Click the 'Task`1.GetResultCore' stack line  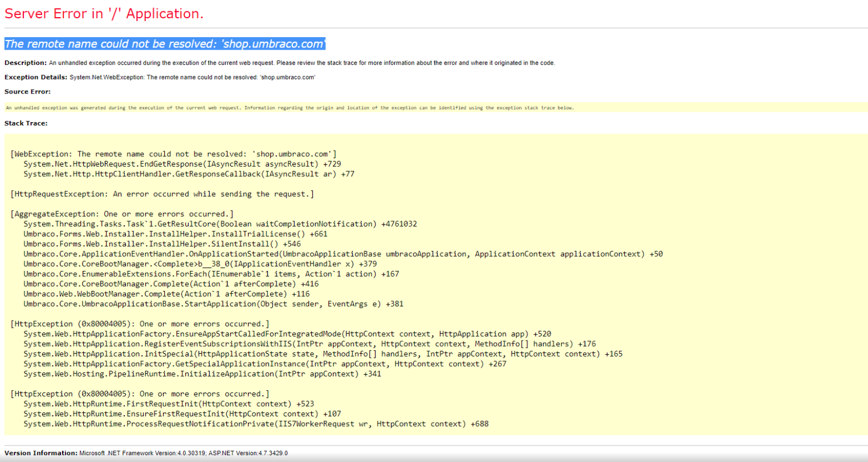tap(220, 224)
